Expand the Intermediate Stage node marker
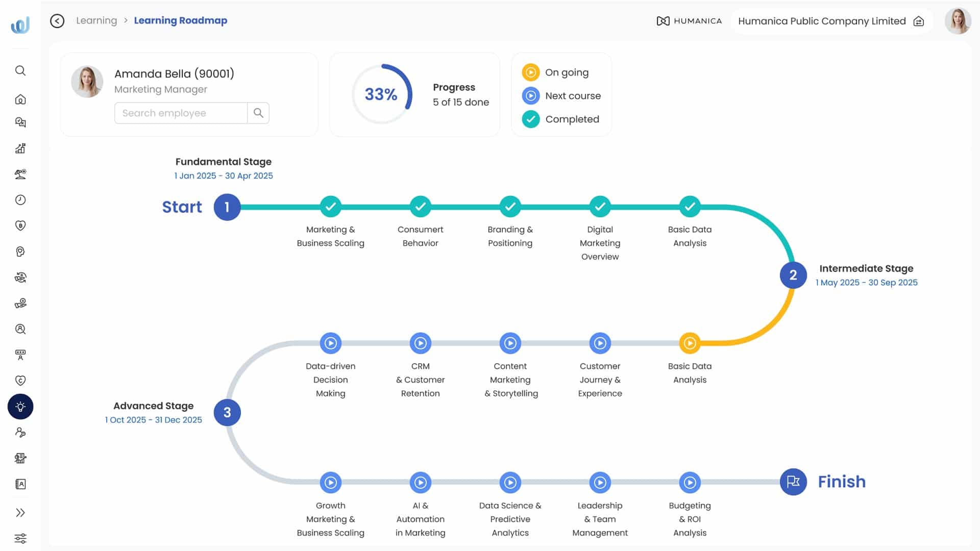Screen dimensions: 980x551 click(793, 275)
